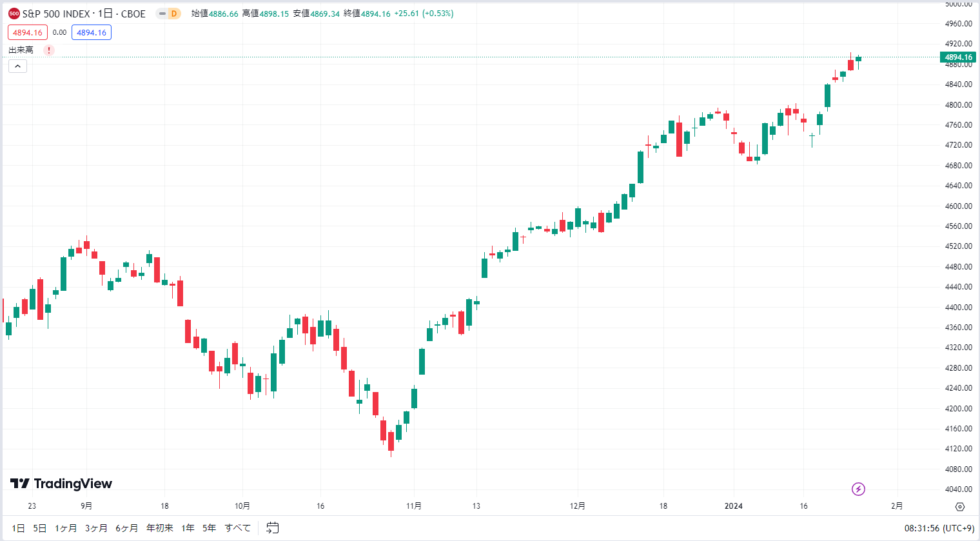Image resolution: width=980 pixels, height=541 pixels.
Task: Open the timezone menu showing UTC+9
Action: pos(939,528)
